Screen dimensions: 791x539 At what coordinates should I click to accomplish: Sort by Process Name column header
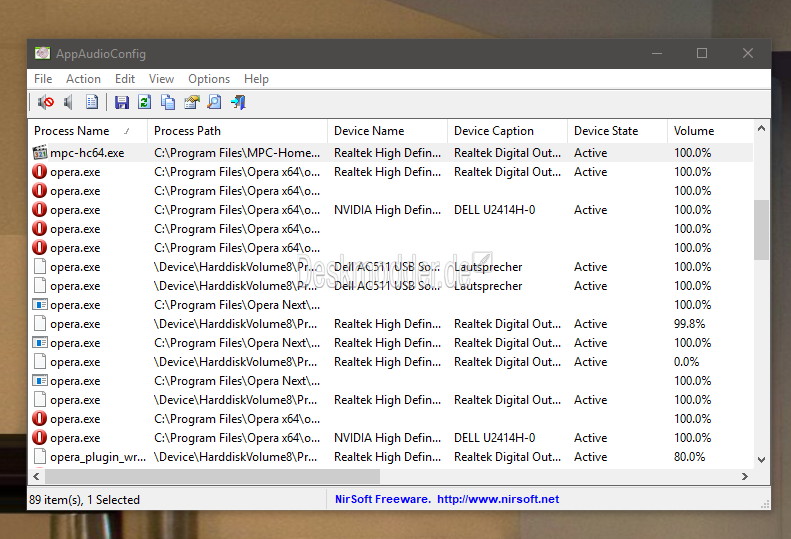point(72,131)
